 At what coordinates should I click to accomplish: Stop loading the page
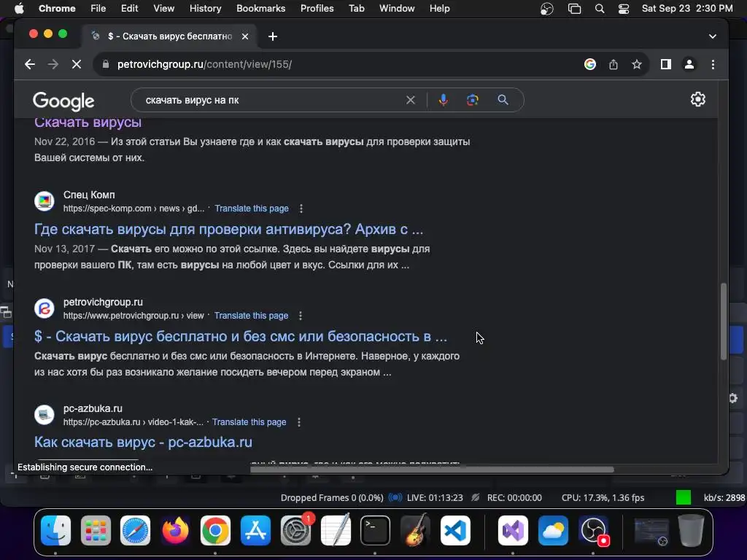coord(76,64)
